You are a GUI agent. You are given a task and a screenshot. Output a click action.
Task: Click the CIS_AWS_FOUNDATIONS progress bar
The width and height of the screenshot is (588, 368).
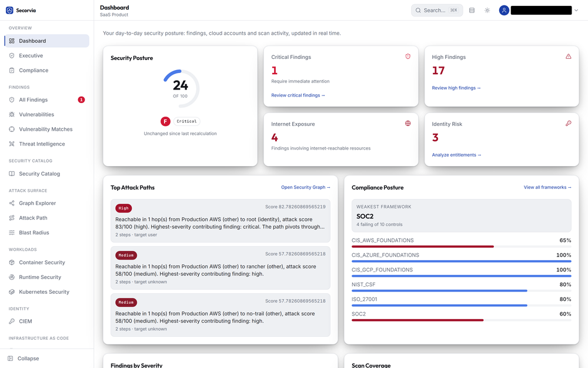pyautogui.click(x=461, y=247)
